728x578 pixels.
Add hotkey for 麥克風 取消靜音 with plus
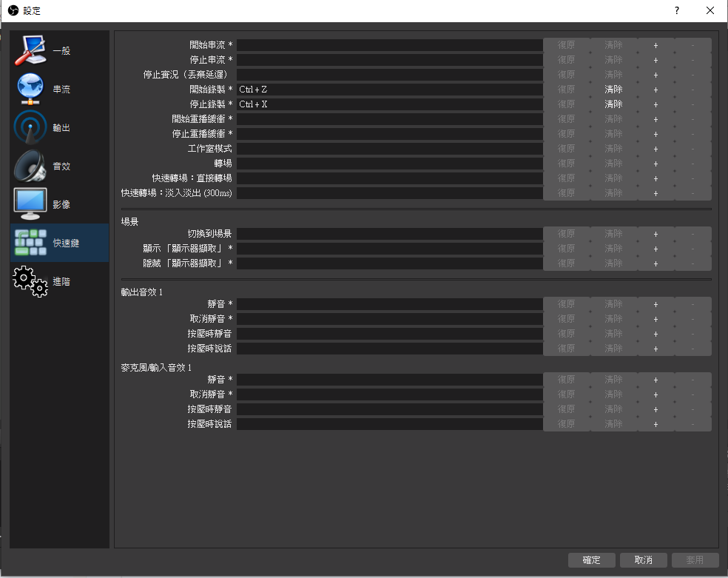(655, 394)
